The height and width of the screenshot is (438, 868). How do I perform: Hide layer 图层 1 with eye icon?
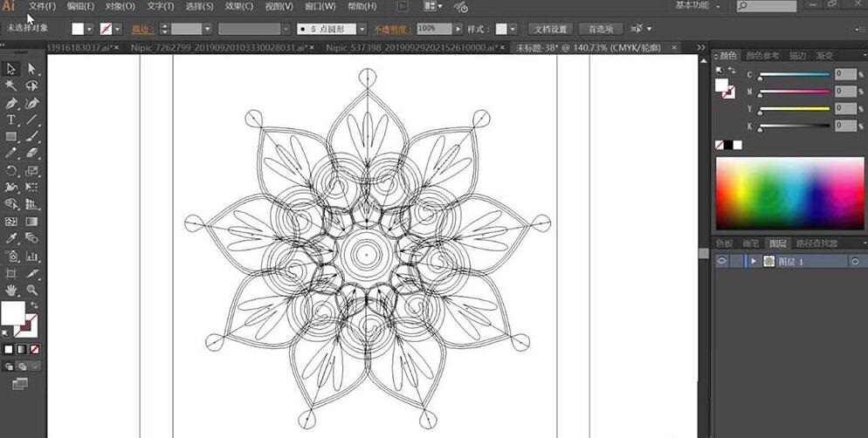pos(722,261)
